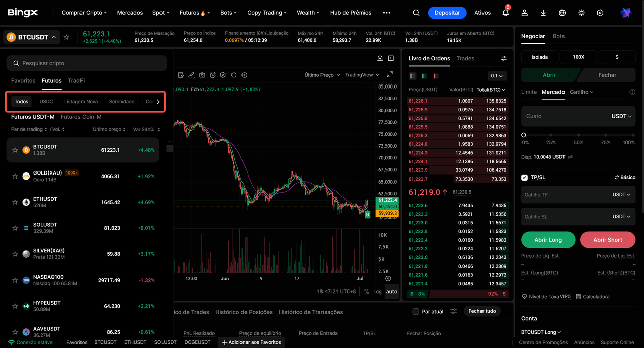The height and width of the screenshot is (348, 644).
Task: Toggle the TP/SL checkbox
Action: [524, 177]
